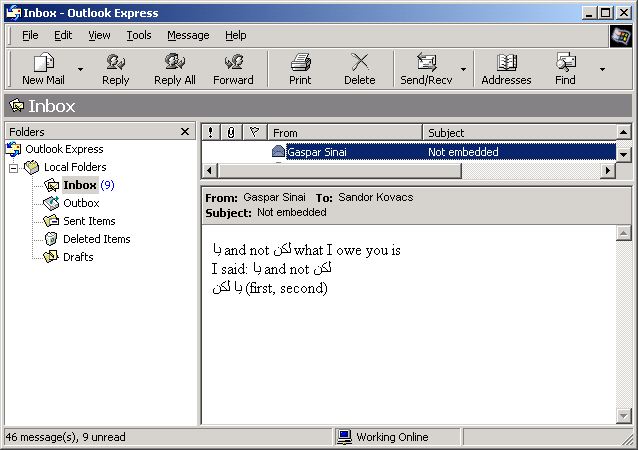Select the Outbox folder

click(81, 203)
